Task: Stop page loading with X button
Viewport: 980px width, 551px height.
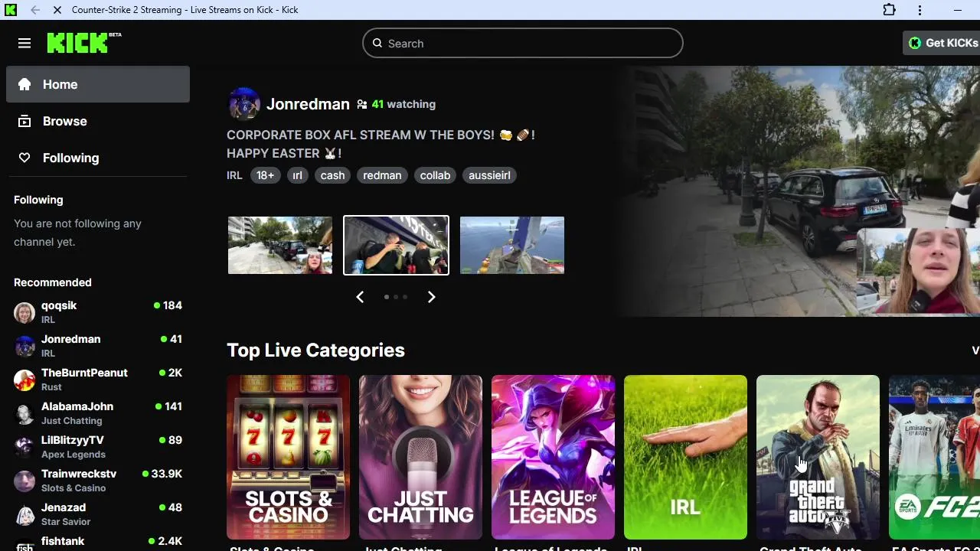Action: [x=58, y=10]
